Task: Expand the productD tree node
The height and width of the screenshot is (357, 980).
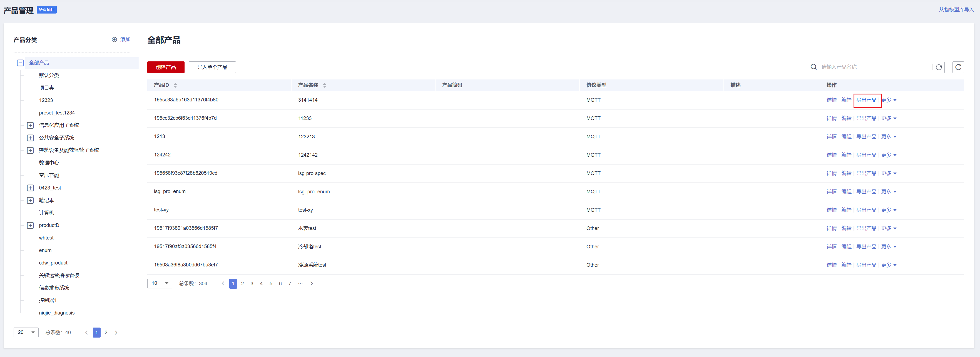Action: [x=31, y=226]
